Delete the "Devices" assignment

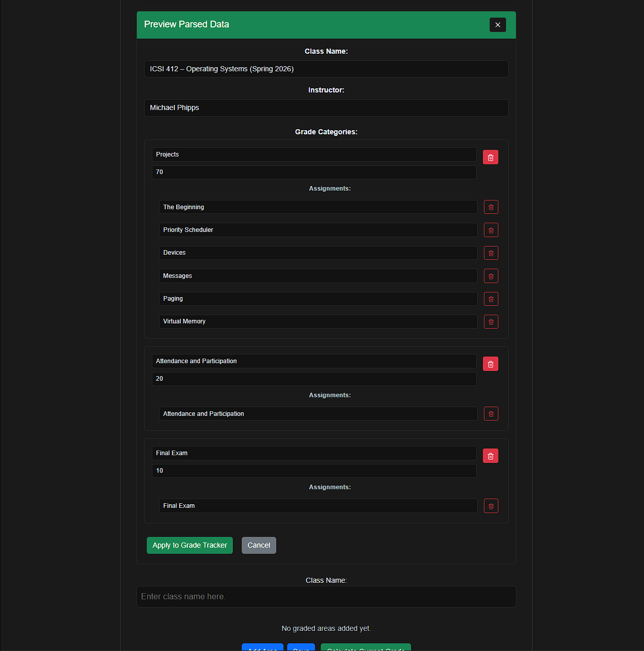click(x=491, y=253)
